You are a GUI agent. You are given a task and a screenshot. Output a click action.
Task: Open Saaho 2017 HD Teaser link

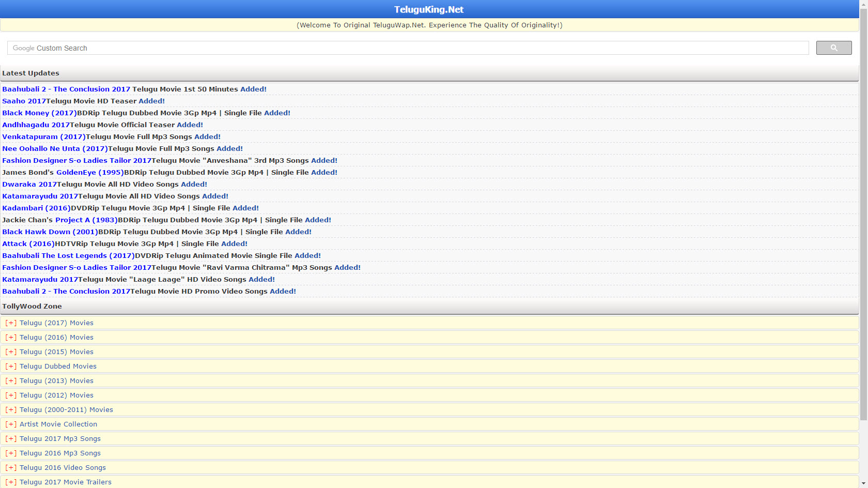24,101
